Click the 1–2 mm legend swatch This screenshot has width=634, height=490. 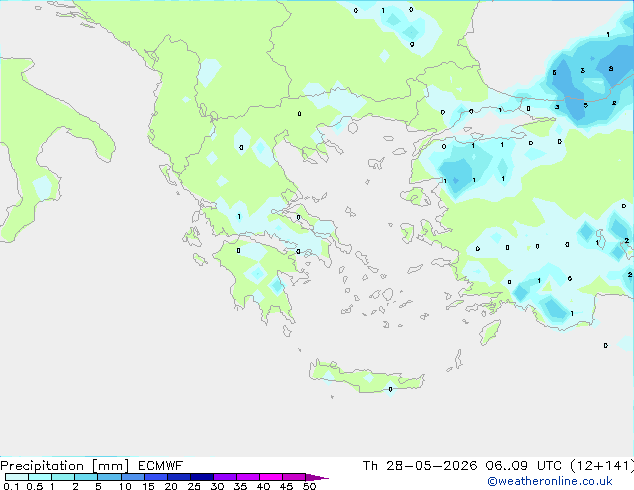point(63,477)
